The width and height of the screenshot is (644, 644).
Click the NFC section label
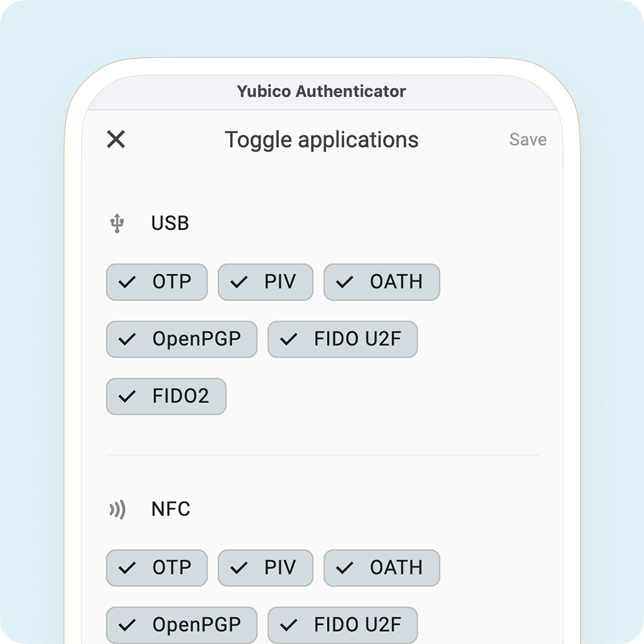[171, 509]
